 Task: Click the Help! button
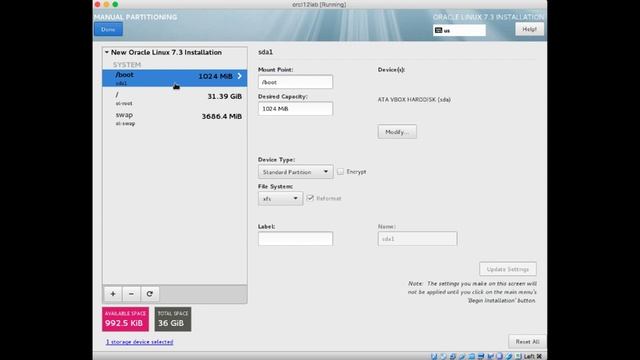pyautogui.click(x=529, y=29)
